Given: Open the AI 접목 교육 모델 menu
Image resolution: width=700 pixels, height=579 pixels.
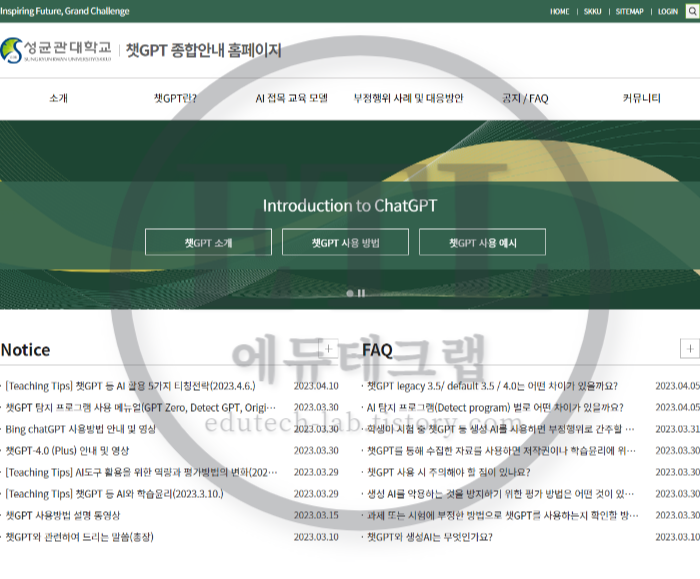Looking at the screenshot, I should point(292,98).
